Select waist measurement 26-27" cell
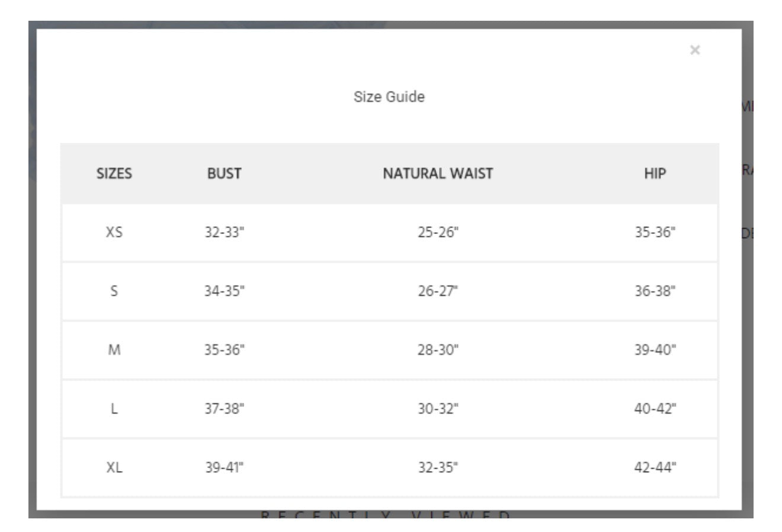Screen dimensions: 782x532 click(x=438, y=291)
